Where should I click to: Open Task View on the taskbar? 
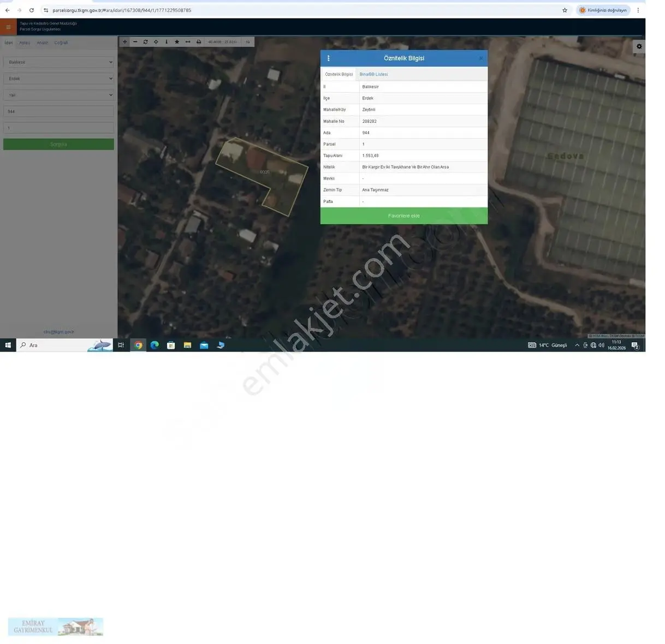pos(121,345)
